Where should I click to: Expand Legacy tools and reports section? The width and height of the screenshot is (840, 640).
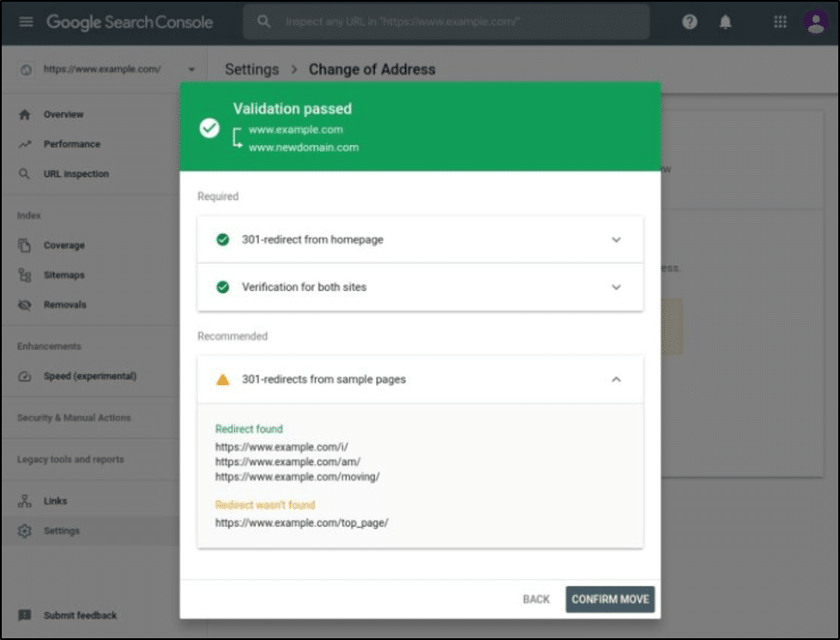(x=70, y=460)
